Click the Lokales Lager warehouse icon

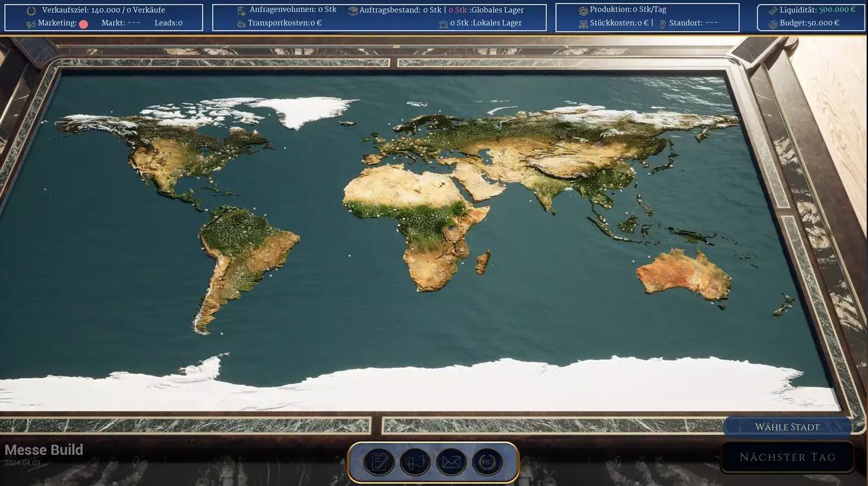pos(443,24)
